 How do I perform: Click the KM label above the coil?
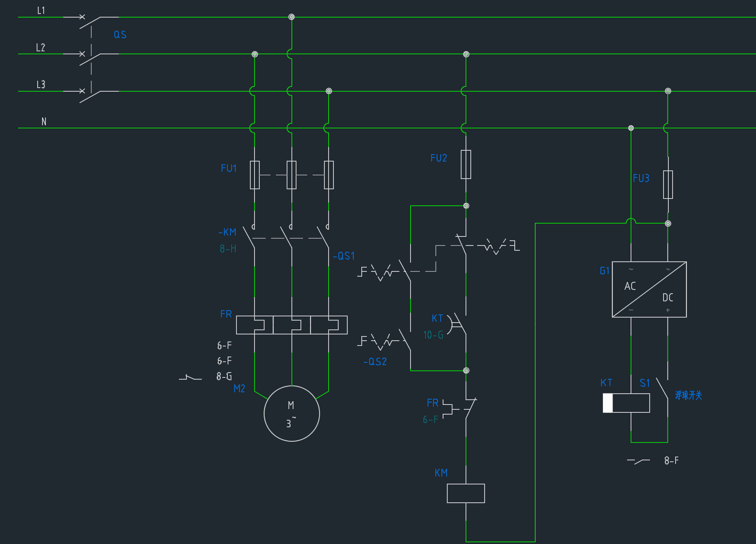point(442,473)
